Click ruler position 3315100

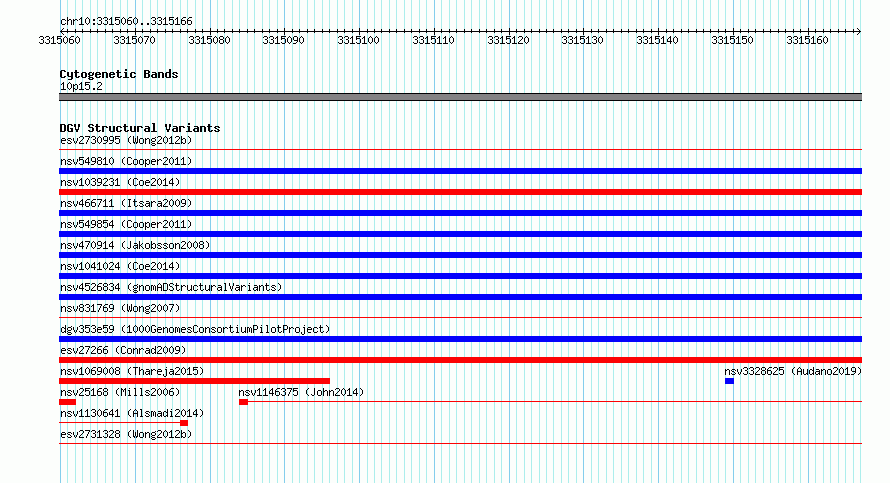coord(358,40)
